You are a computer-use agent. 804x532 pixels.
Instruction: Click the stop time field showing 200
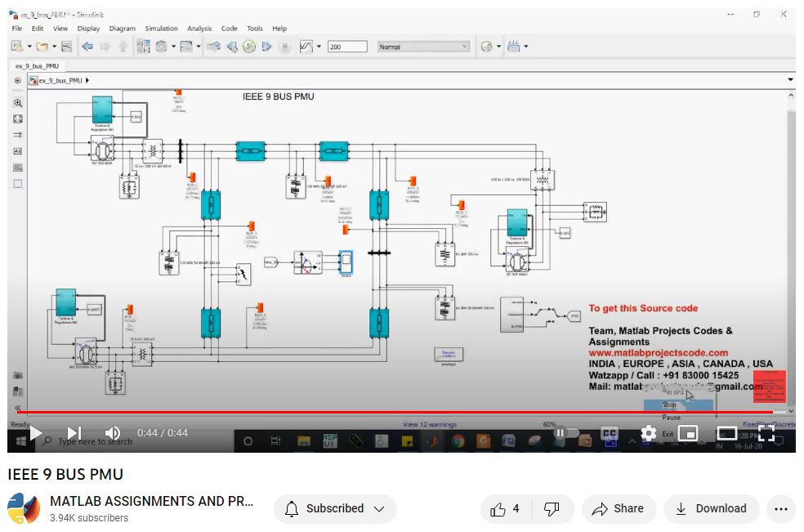click(347, 47)
